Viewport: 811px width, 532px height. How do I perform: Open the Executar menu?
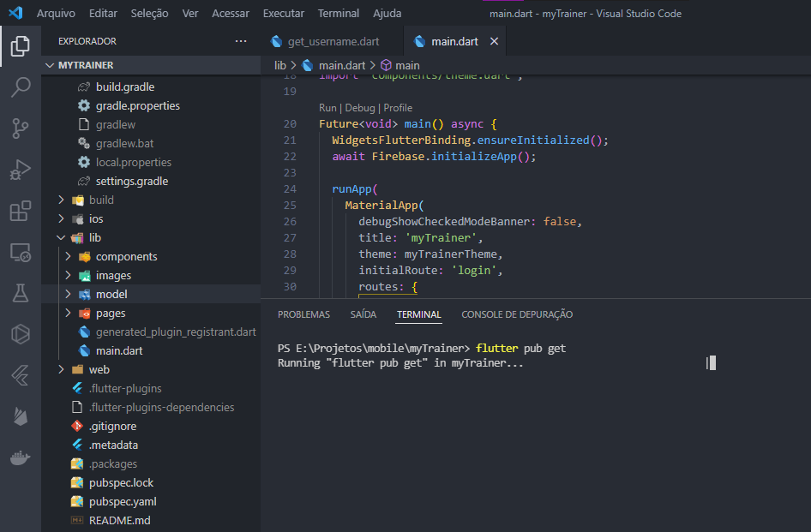(284, 14)
